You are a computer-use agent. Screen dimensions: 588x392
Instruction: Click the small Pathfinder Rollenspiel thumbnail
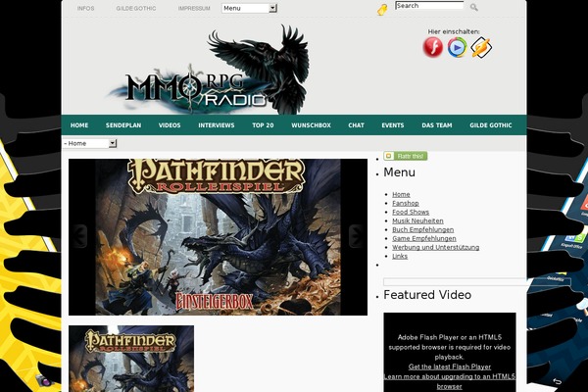[x=131, y=359]
